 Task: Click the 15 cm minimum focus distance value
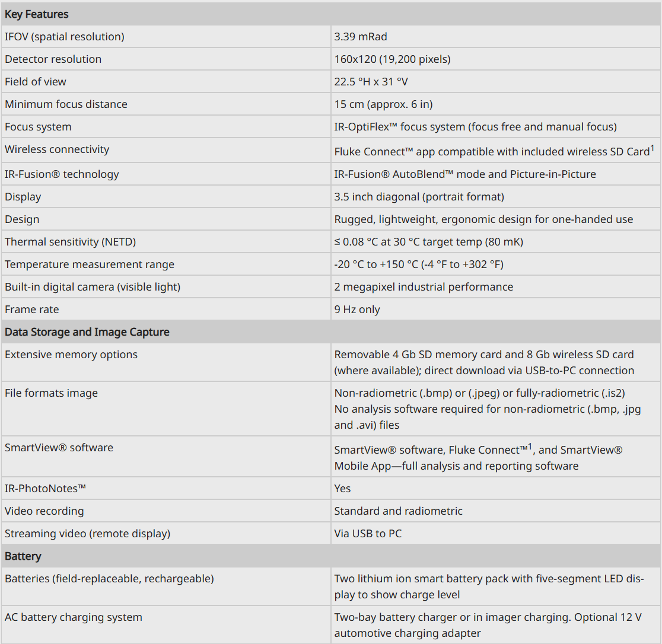pyautogui.click(x=383, y=104)
